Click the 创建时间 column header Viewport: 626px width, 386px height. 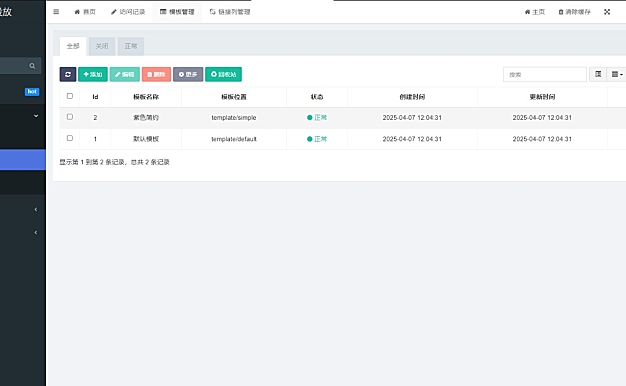pos(412,97)
